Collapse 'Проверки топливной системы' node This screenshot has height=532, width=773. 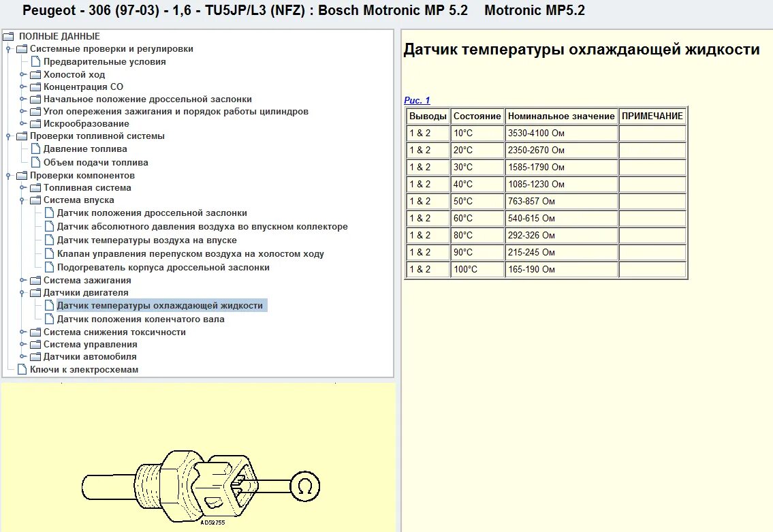click(x=8, y=136)
